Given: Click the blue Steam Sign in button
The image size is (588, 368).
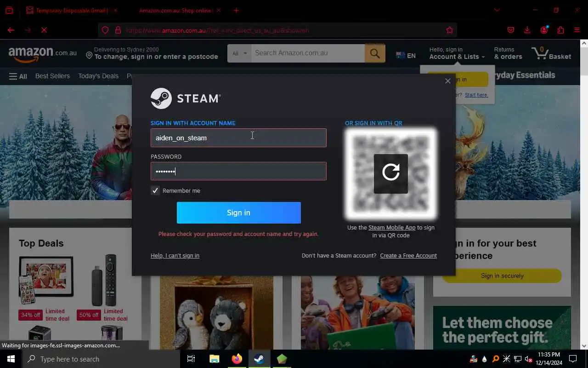Looking at the screenshot, I should pos(239,213).
